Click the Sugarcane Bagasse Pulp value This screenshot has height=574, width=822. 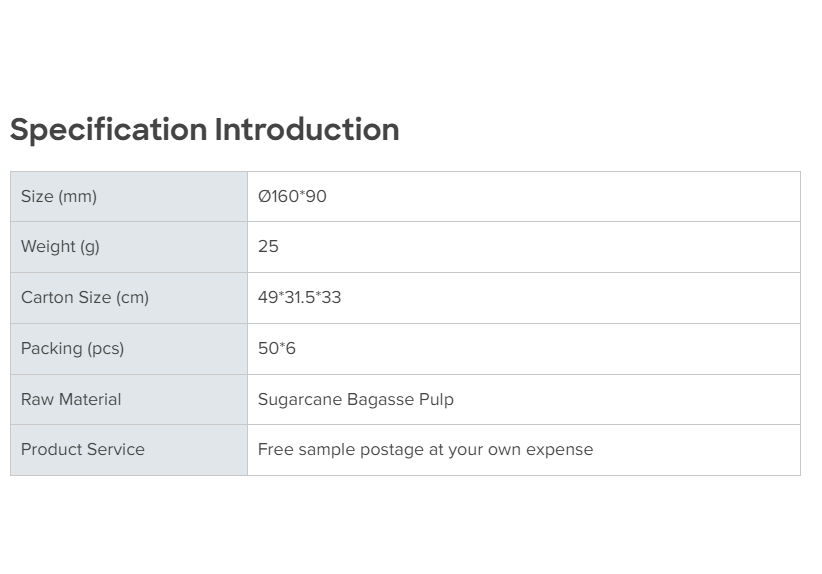click(355, 400)
